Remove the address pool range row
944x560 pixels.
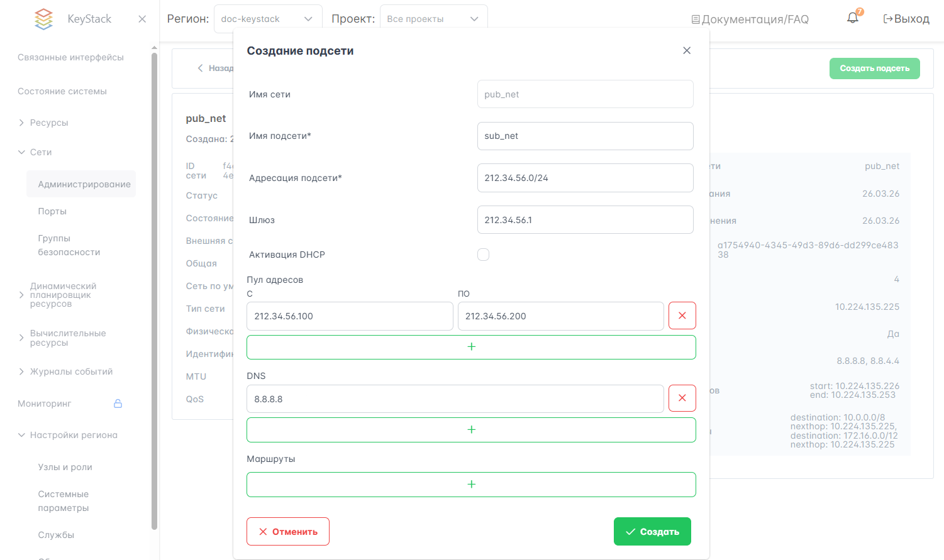coord(682,316)
